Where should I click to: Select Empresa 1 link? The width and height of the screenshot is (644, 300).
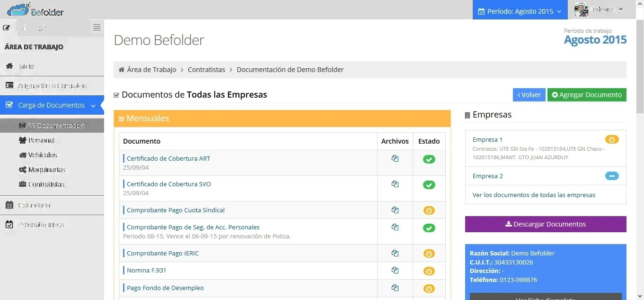click(487, 139)
